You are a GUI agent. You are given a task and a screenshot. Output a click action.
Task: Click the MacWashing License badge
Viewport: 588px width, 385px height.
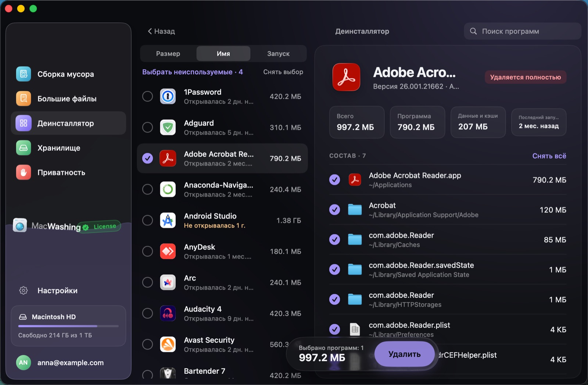click(100, 227)
